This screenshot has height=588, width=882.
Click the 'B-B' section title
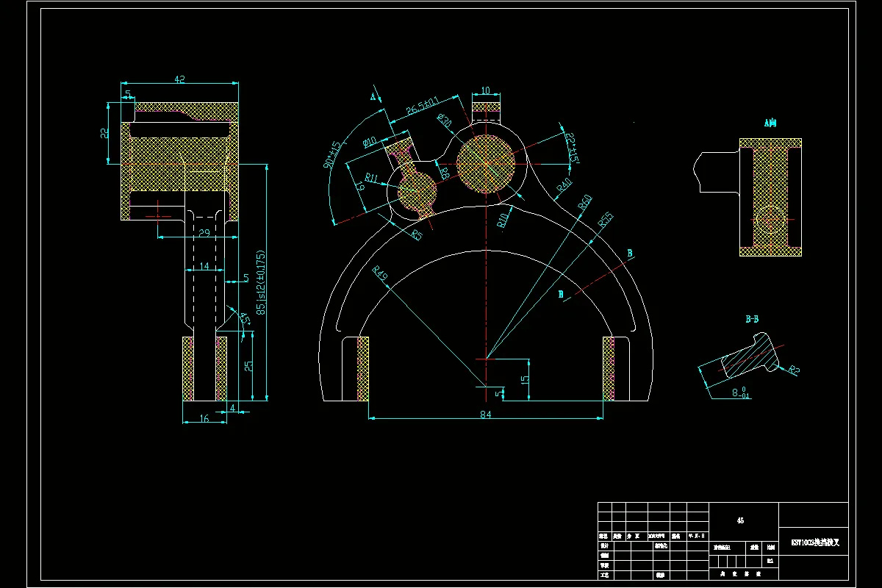point(752,319)
